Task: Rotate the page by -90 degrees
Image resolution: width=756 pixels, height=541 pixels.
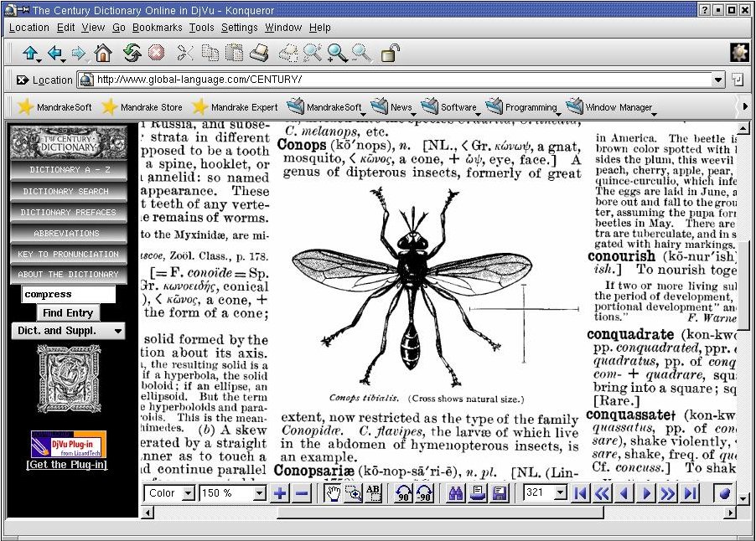Action: (x=424, y=493)
